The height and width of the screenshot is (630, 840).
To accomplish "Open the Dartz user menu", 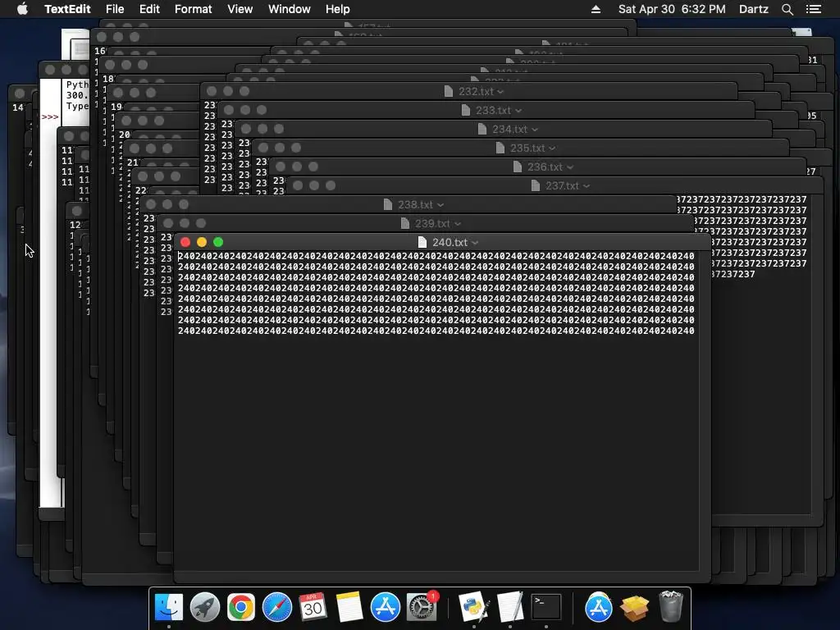I will click(x=753, y=9).
